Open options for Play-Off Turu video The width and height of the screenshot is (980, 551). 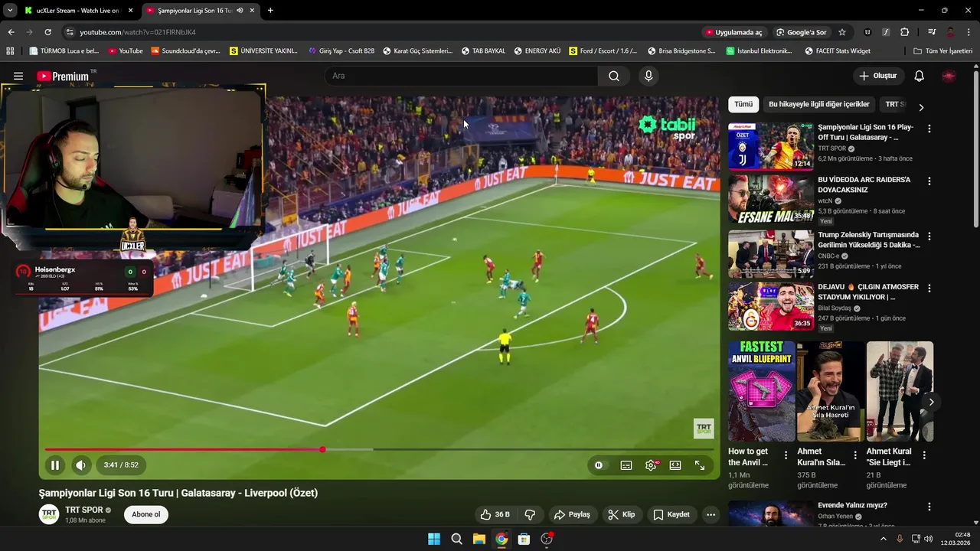pyautogui.click(x=929, y=129)
